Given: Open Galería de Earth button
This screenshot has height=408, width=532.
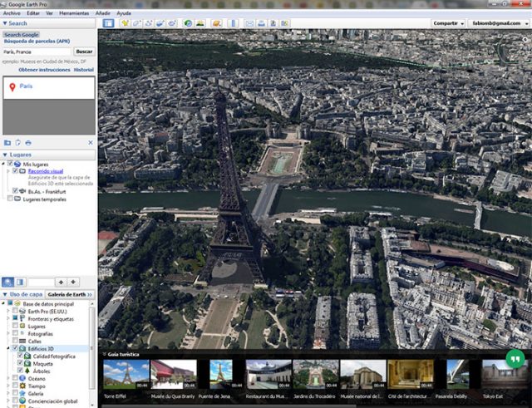Looking at the screenshot, I should [x=70, y=294].
